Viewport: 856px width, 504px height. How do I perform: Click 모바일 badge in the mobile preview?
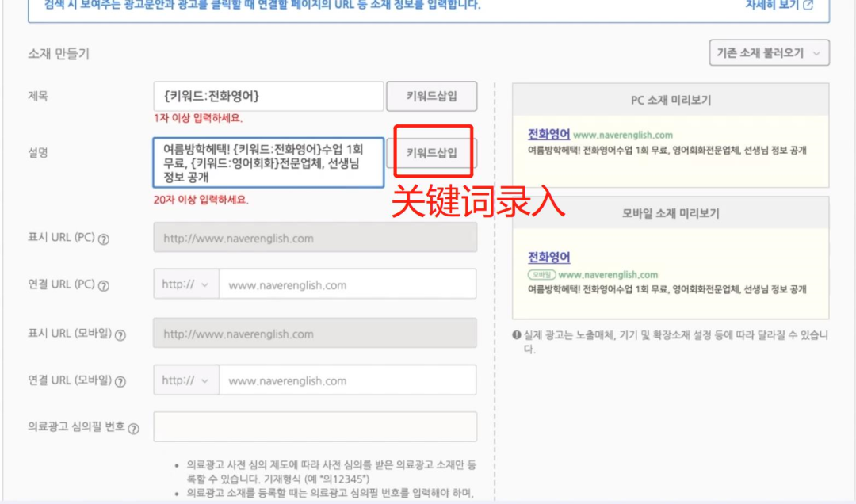pyautogui.click(x=541, y=275)
